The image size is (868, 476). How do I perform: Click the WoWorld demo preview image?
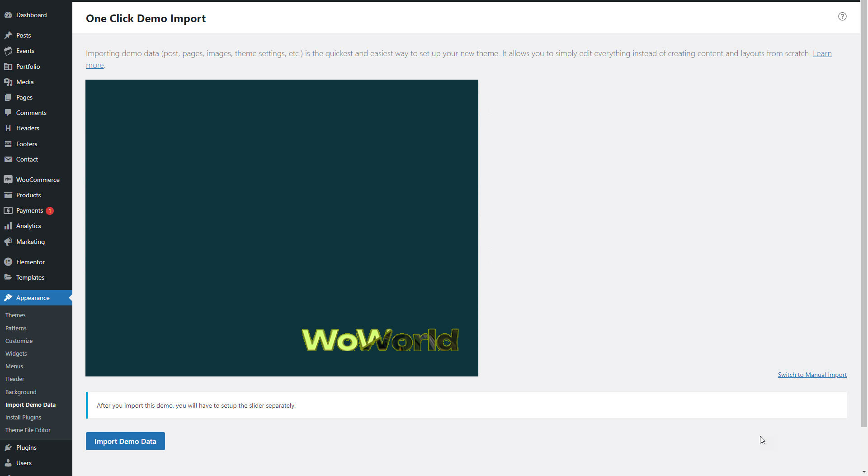[282, 228]
